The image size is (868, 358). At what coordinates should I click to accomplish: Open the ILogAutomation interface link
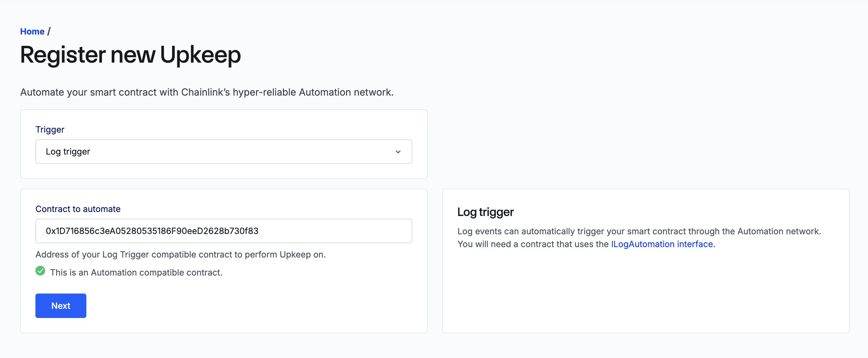point(662,244)
